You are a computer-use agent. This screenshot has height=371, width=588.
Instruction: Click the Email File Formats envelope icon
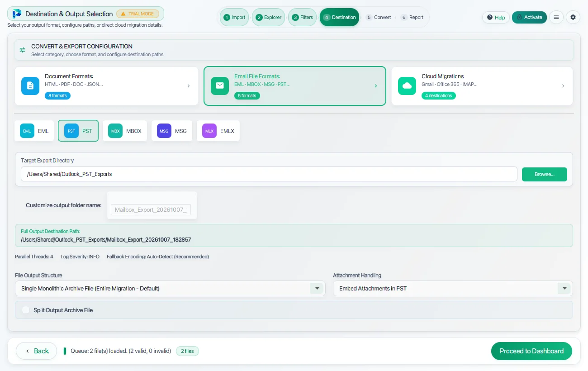(220, 86)
